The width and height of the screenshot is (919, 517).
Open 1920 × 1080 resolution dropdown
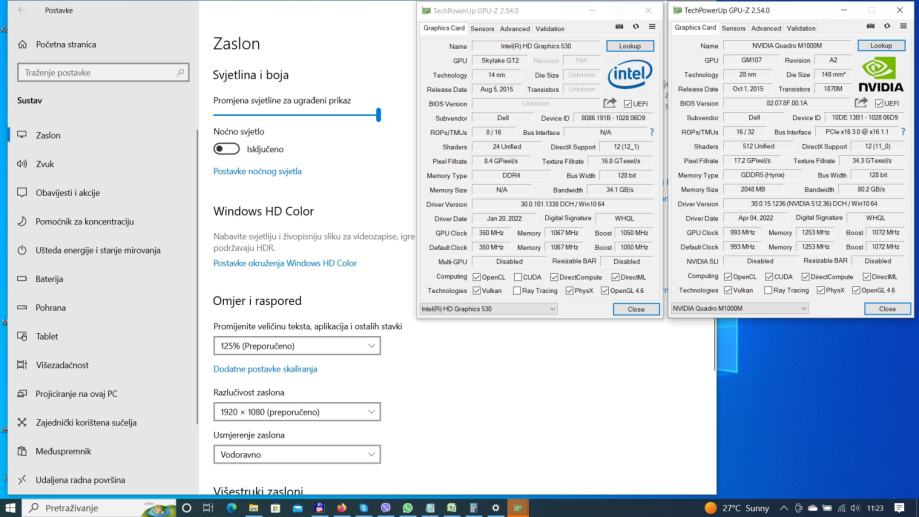(297, 412)
